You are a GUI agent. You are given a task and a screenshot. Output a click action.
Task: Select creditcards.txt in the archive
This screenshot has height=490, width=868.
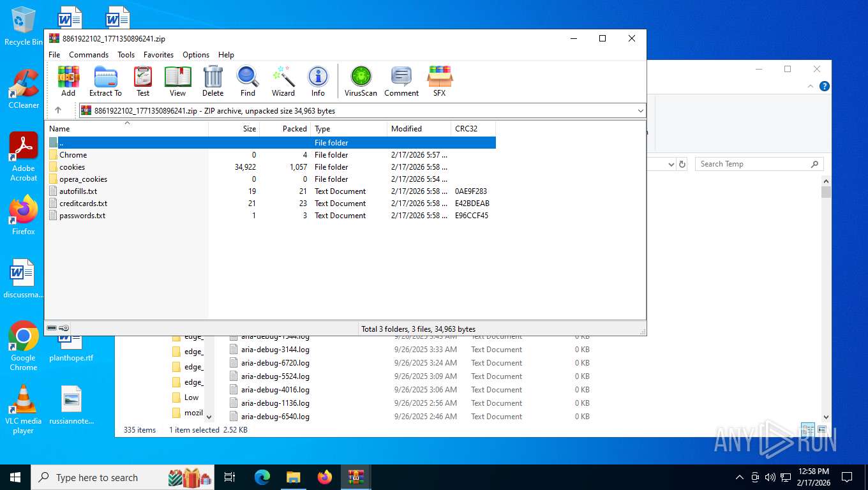click(x=271, y=204)
